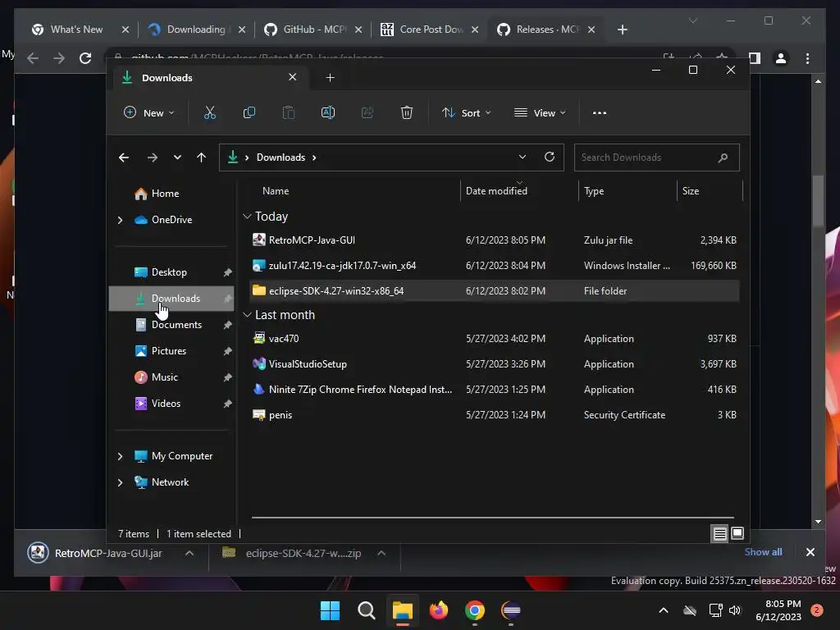
Task: Switch to What's New Chrome tab
Action: pyautogui.click(x=78, y=30)
